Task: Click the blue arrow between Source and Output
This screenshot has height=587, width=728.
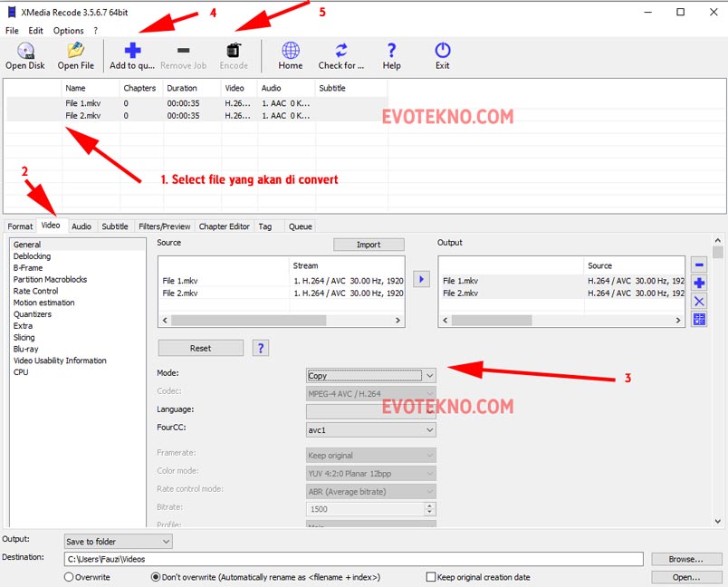Action: coord(421,280)
